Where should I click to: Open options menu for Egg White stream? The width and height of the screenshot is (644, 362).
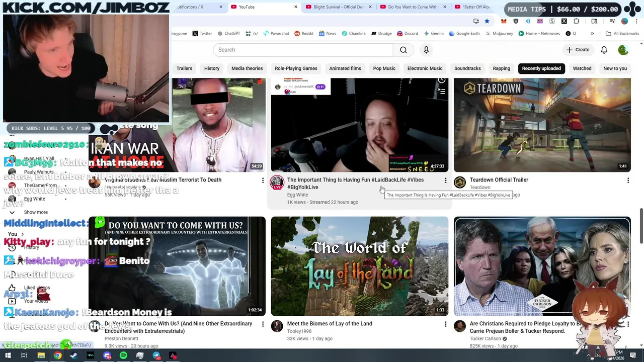[x=445, y=180]
